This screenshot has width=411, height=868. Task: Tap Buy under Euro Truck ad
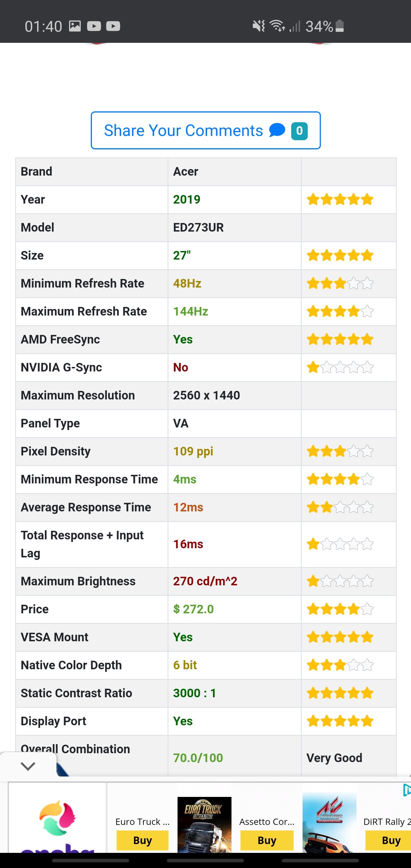point(142,840)
